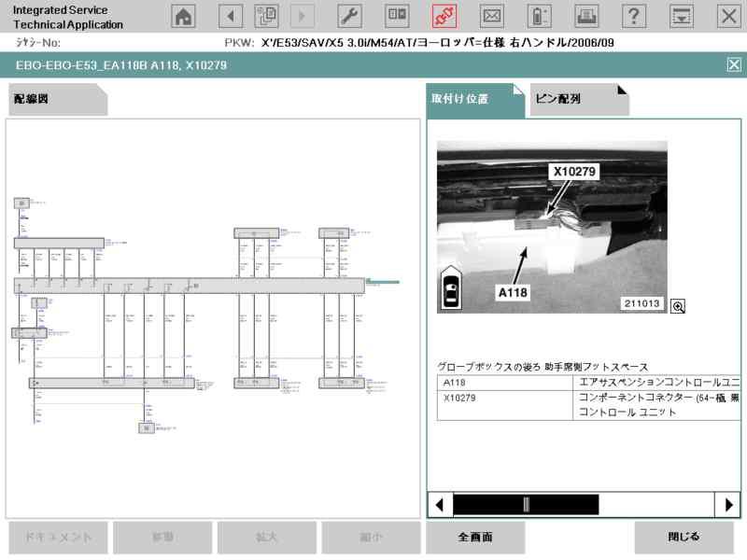
Task: Go to the home screen icon
Action: (x=184, y=16)
